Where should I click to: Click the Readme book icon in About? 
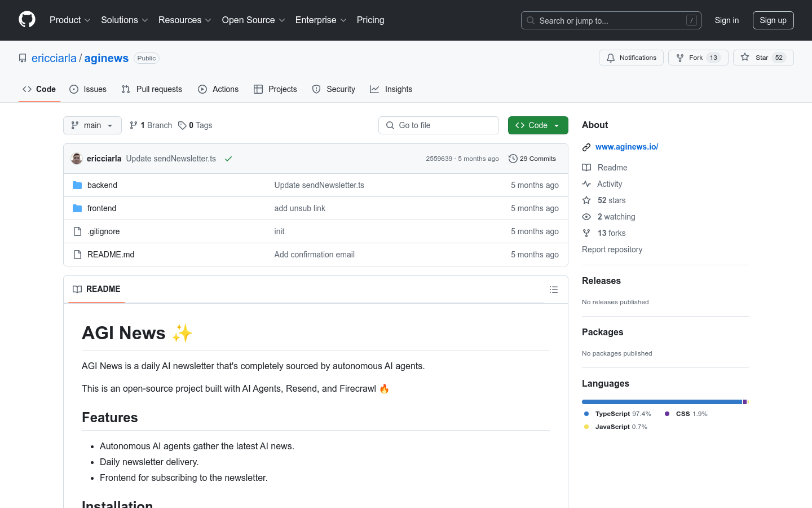(586, 168)
